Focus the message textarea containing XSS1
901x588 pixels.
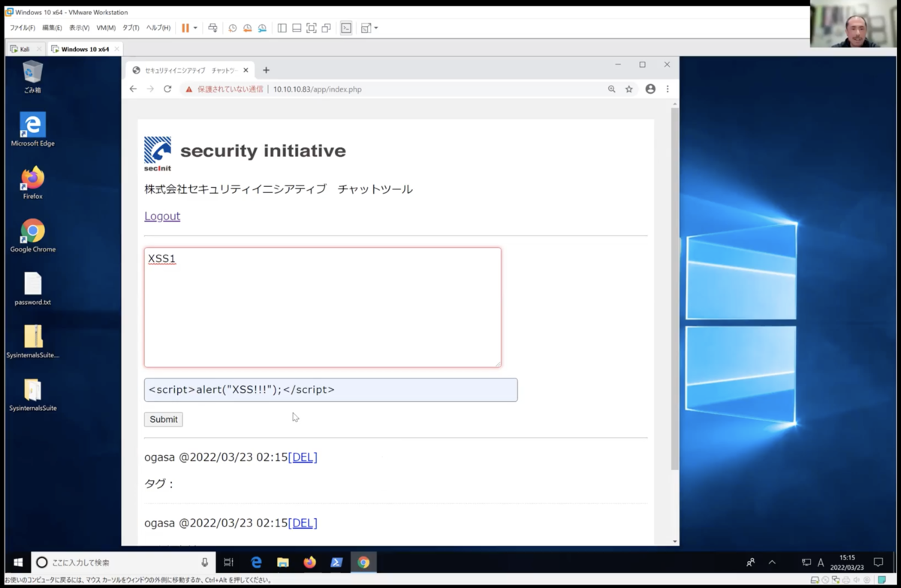[323, 307]
